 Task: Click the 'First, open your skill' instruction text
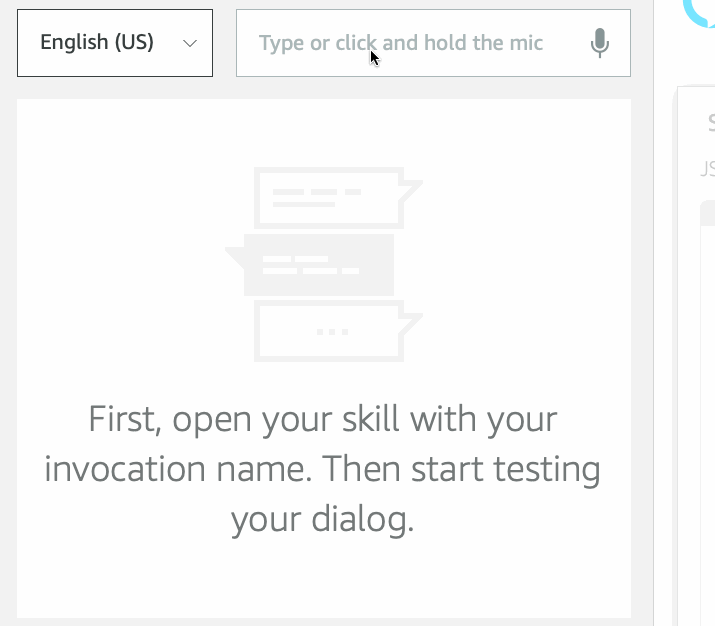(322, 418)
